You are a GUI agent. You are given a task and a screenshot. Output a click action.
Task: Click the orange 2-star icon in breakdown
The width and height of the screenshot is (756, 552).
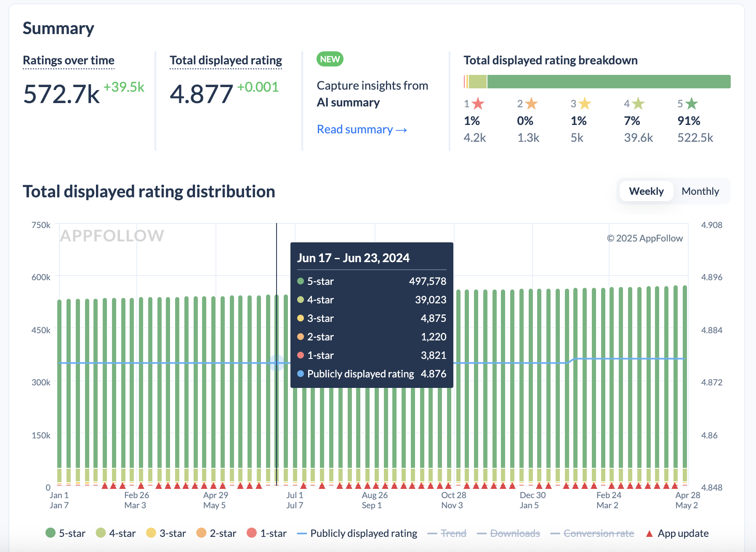[531, 103]
